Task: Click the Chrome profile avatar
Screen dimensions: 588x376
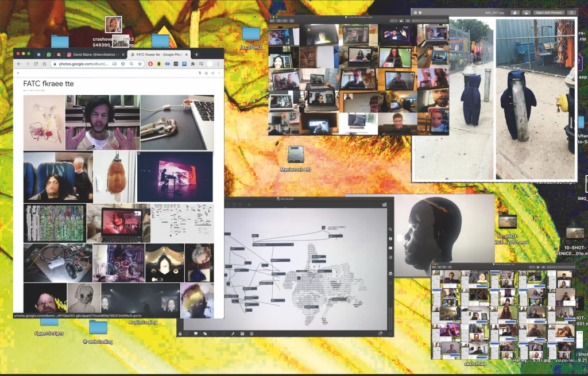Action: 210,64
